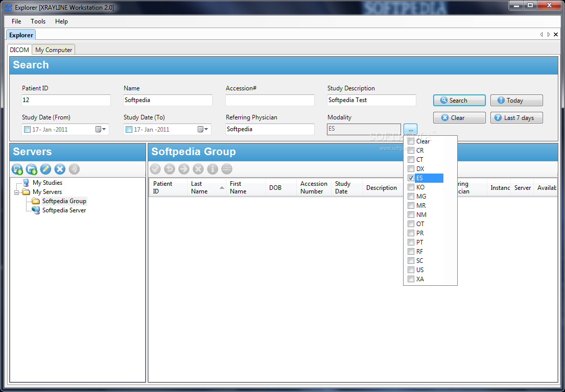Screen dimensions: 565x392
Task: Open the Study Date (To) calendar dropdown
Action: (x=203, y=129)
